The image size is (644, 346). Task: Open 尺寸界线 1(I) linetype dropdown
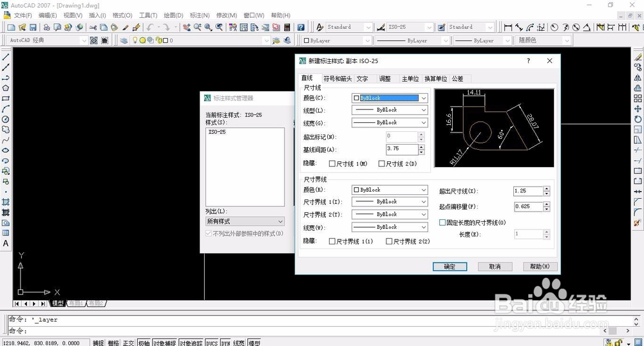tap(390, 202)
